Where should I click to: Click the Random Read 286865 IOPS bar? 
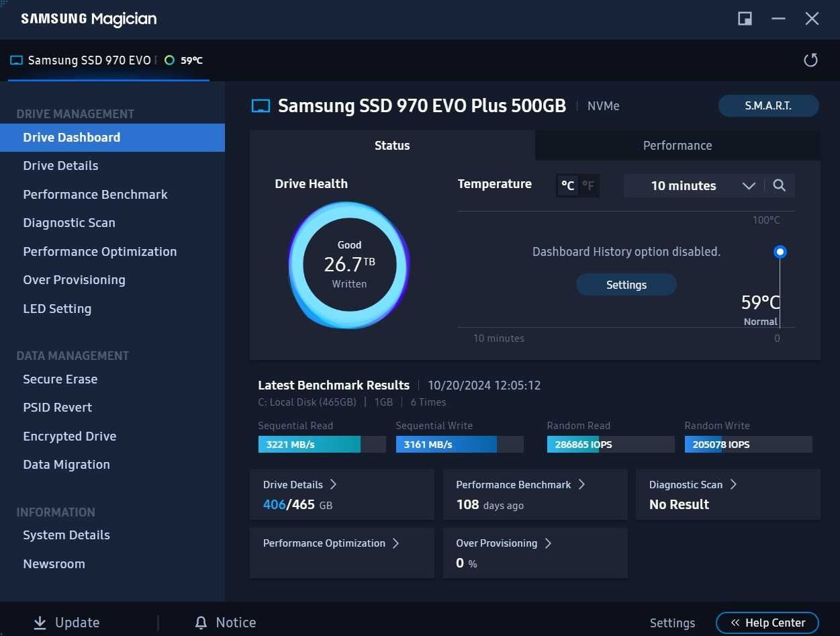[610, 445]
